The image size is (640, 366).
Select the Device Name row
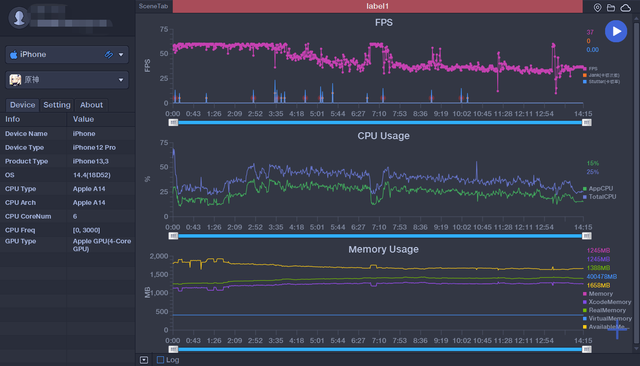coord(67,134)
